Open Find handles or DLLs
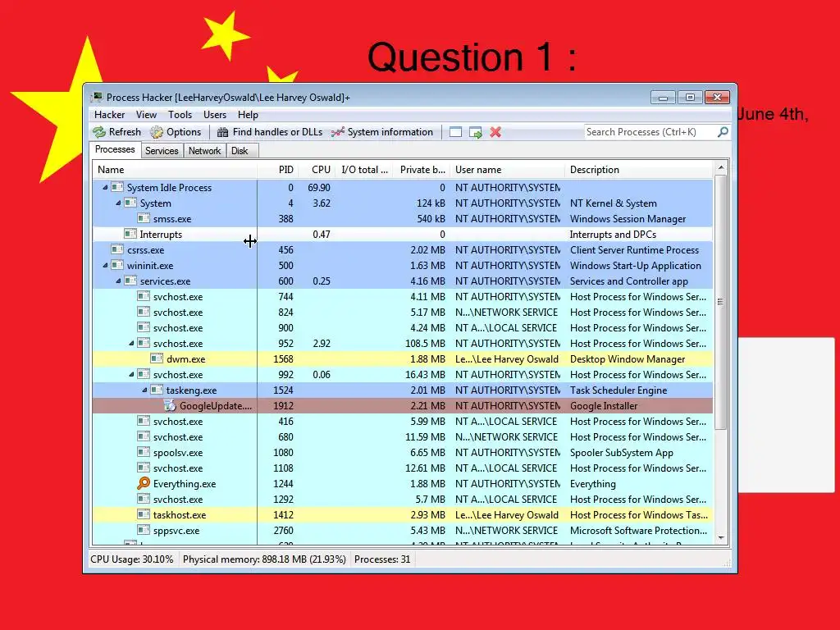The height and width of the screenshot is (630, 840). 269,132
